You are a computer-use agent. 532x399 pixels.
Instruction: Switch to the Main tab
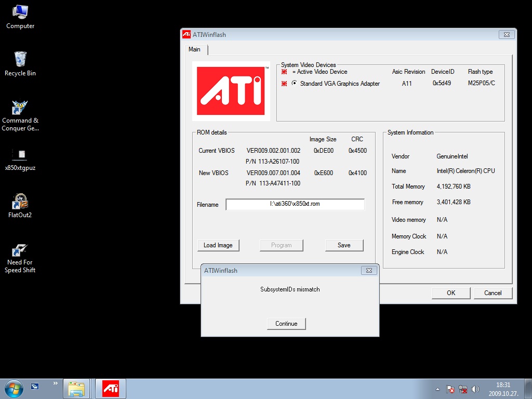[x=195, y=49]
